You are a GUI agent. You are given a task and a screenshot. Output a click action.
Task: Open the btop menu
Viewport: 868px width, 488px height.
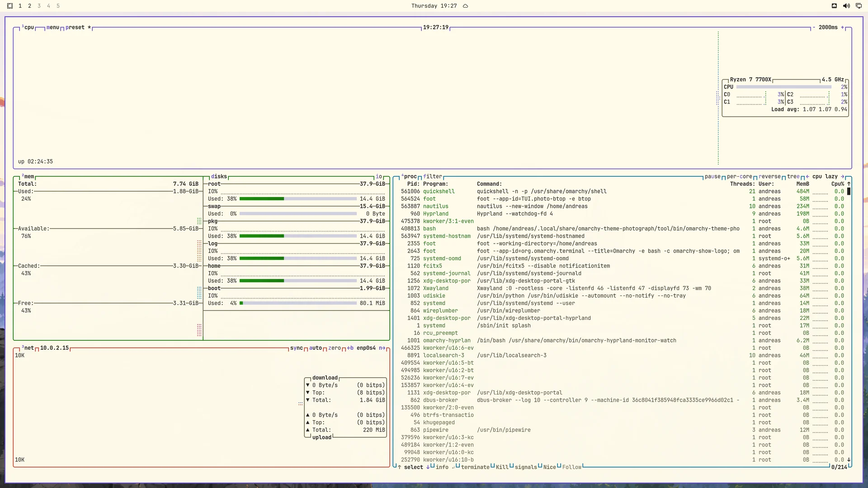(x=53, y=28)
